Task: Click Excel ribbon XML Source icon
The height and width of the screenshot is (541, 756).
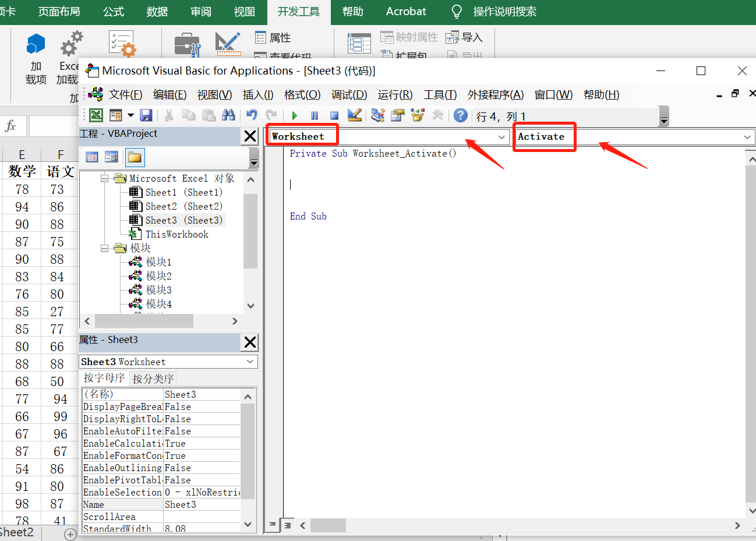Action: [359, 44]
